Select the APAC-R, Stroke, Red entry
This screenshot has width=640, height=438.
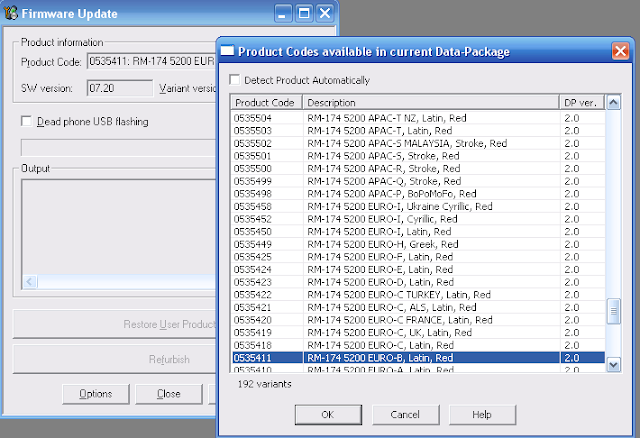[x=418, y=169]
